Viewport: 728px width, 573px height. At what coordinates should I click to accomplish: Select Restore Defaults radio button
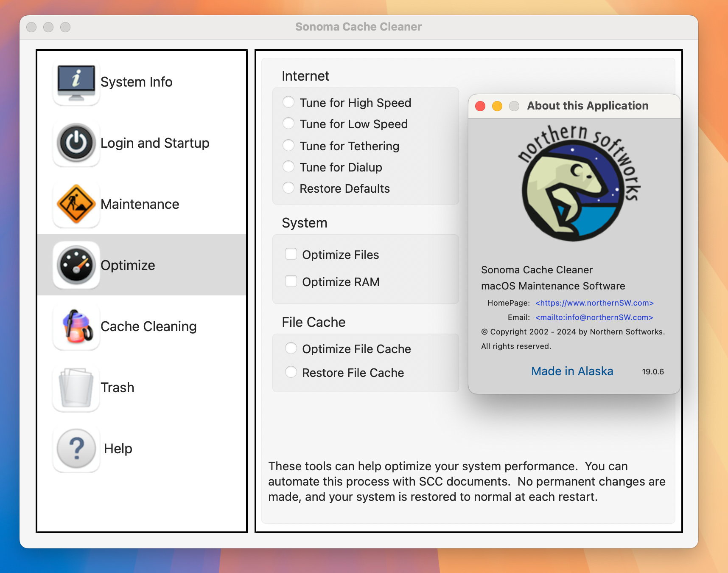288,188
